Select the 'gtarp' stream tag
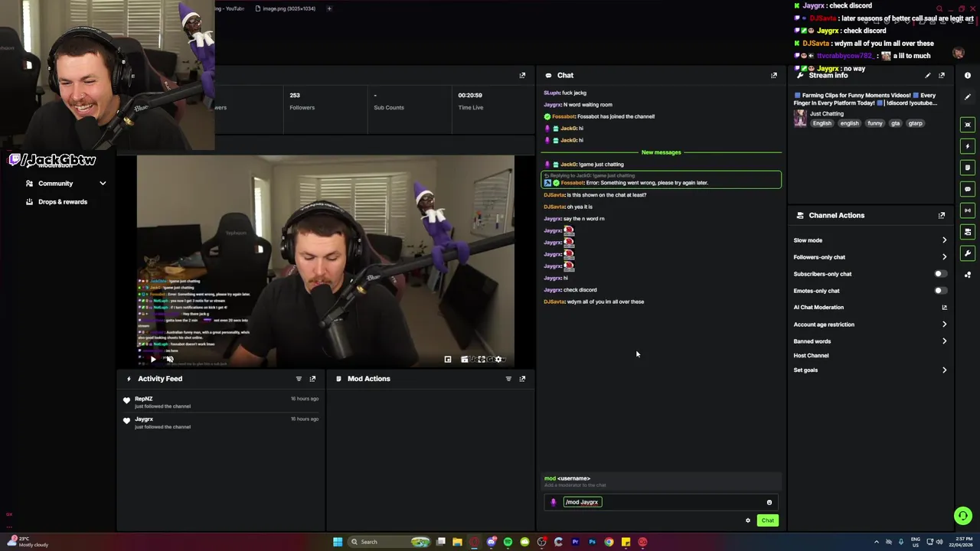The width and height of the screenshot is (980, 551). click(x=915, y=123)
